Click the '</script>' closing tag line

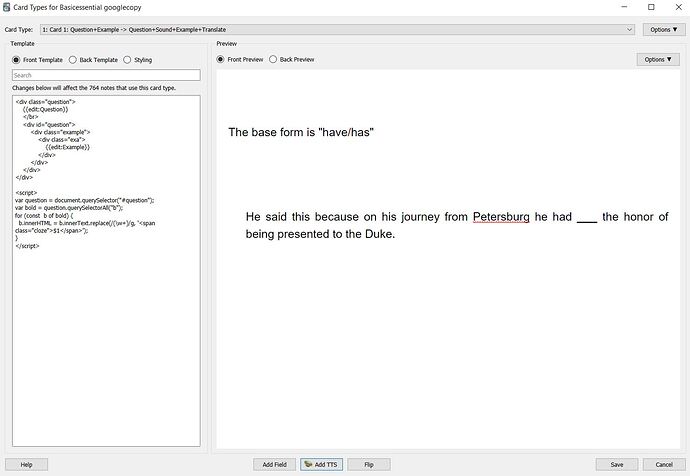click(x=27, y=246)
